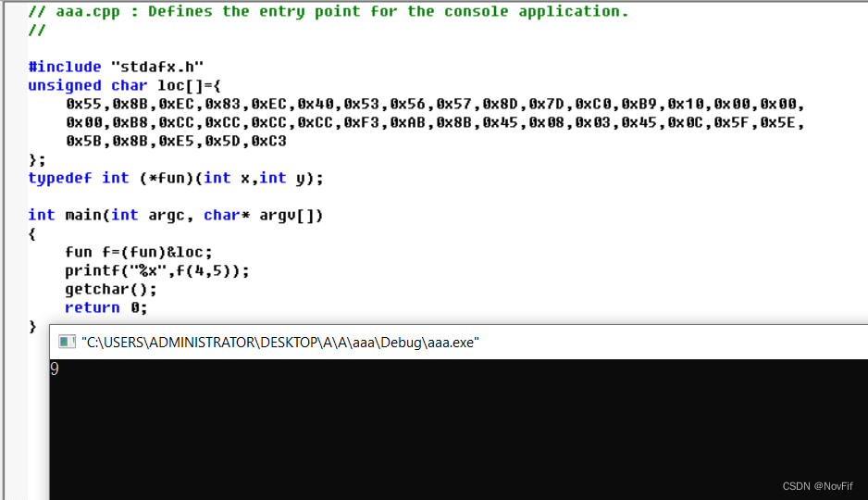Click the "stdafx.h" string in the include line
The height and width of the screenshot is (500, 868).
(x=157, y=67)
